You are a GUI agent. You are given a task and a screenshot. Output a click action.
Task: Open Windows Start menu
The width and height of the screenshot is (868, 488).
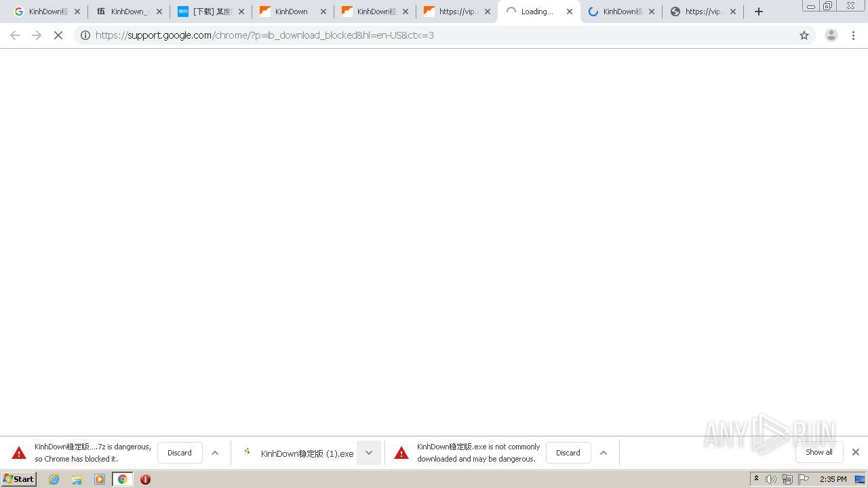click(x=19, y=479)
